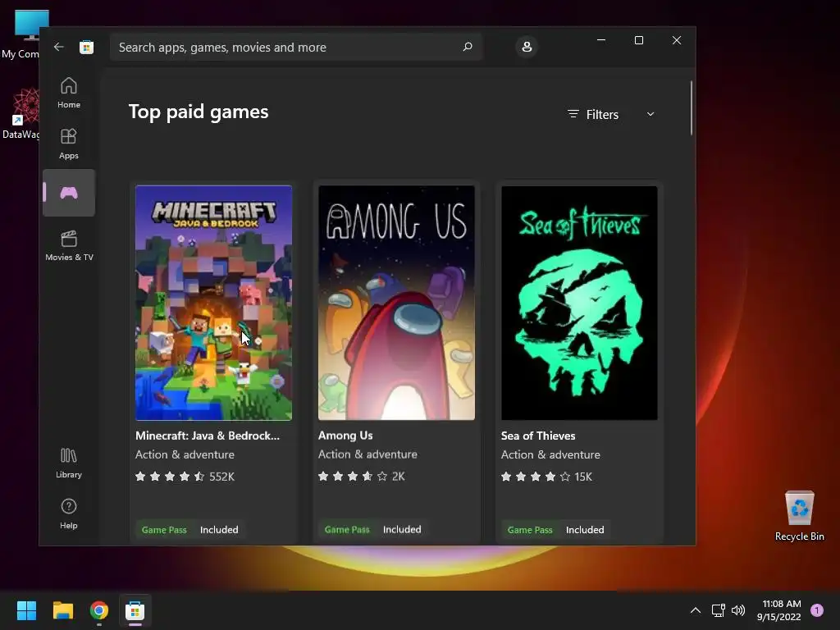
Task: Select the Gaming controller sidebar icon
Action: coord(69,193)
